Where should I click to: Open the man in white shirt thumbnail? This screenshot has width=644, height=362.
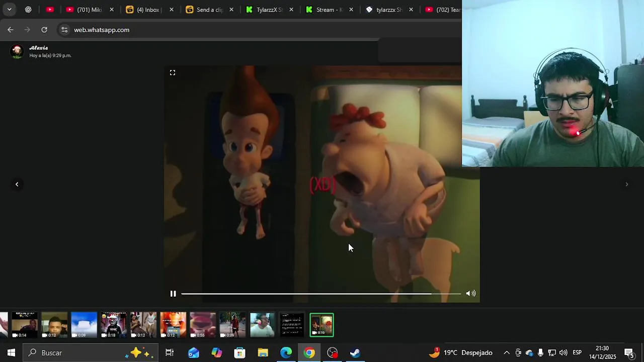(x=262, y=325)
